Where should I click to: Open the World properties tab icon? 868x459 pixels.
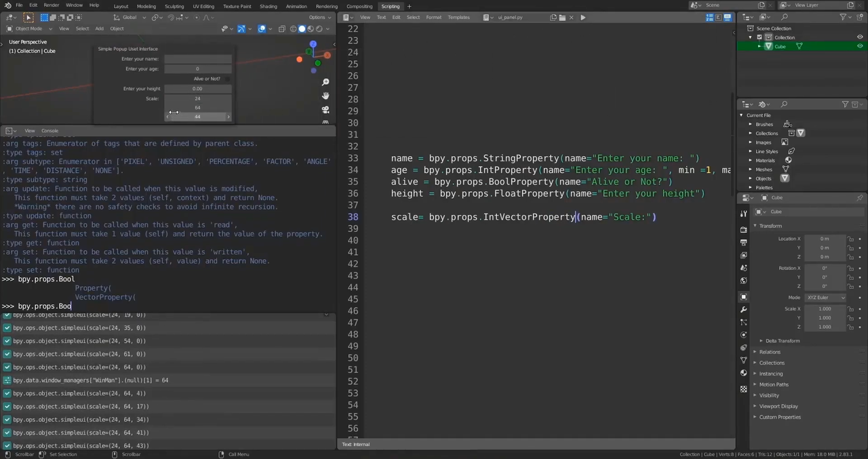744,280
